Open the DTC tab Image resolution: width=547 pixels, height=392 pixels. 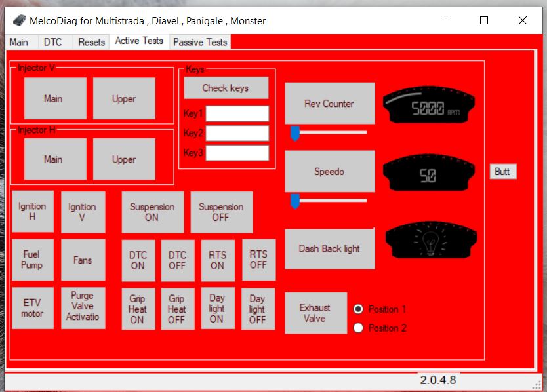click(x=52, y=42)
